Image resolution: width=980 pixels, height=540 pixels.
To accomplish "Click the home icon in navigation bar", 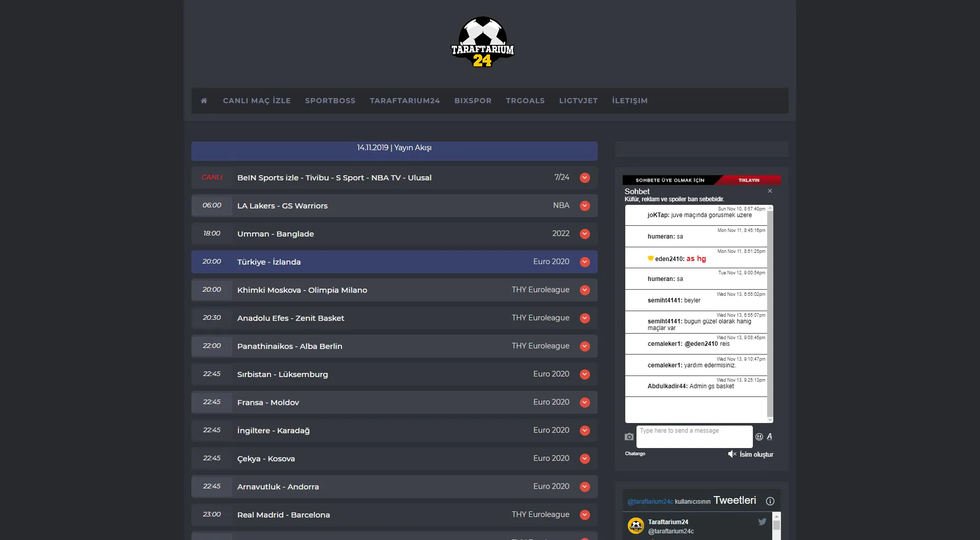I will pos(204,101).
